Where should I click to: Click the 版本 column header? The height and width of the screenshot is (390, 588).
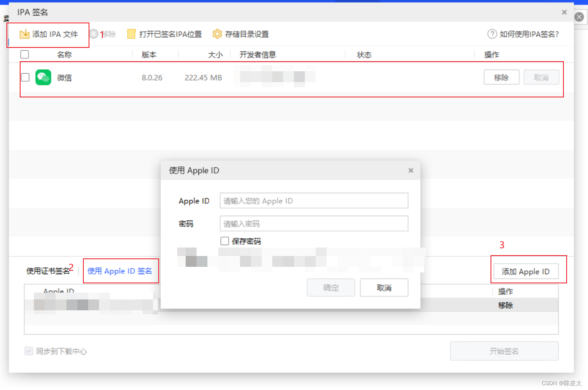149,55
